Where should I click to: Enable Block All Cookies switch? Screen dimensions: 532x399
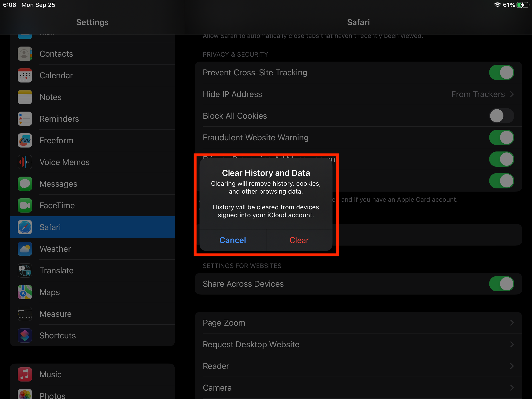coord(501,116)
